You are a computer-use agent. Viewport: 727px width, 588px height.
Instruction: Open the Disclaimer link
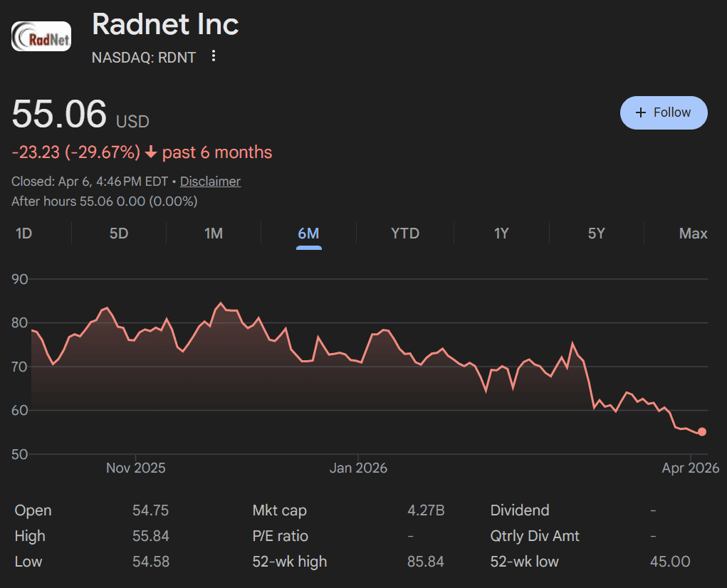click(210, 182)
